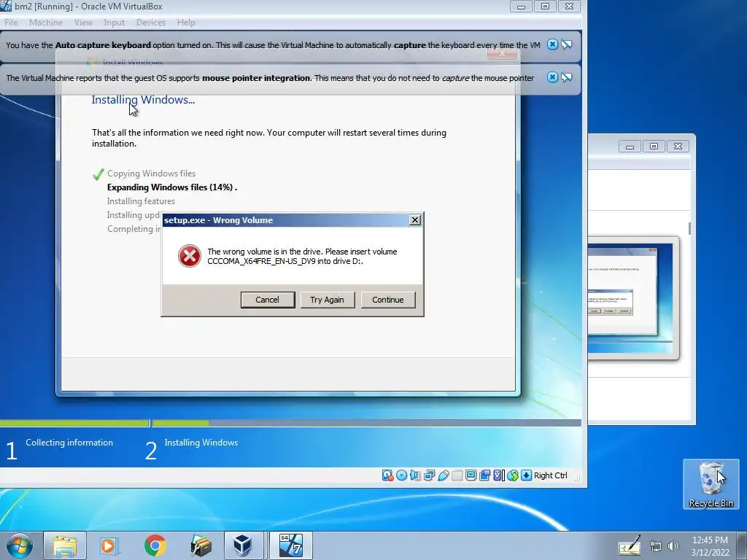
Task: Click the Installing Windows progress bar
Action: (x=367, y=423)
